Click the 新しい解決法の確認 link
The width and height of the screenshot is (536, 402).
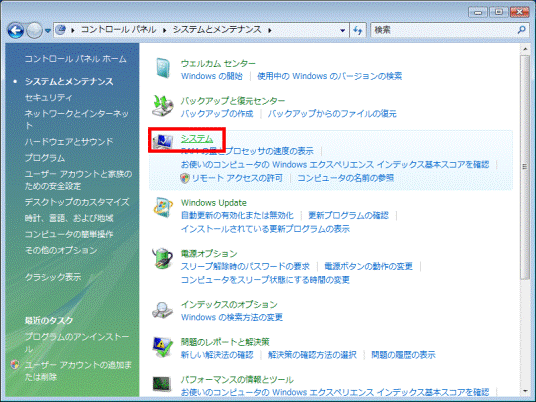coord(217,355)
